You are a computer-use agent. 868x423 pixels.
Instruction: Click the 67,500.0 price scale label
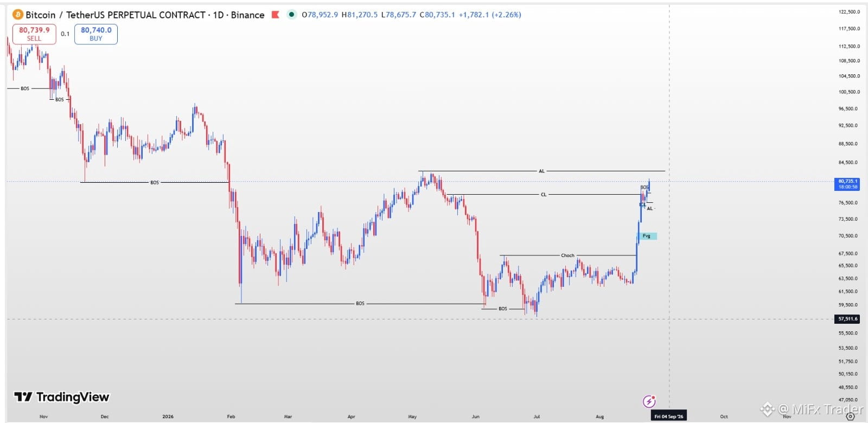click(848, 253)
